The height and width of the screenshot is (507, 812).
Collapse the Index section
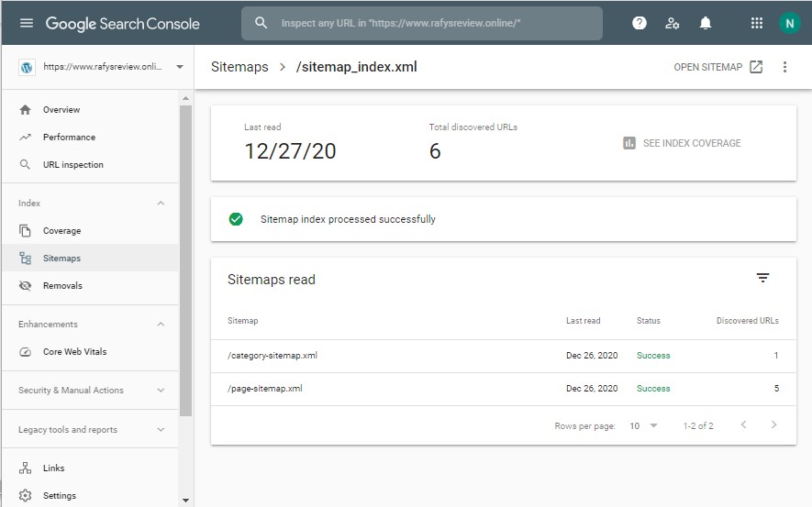(x=161, y=204)
